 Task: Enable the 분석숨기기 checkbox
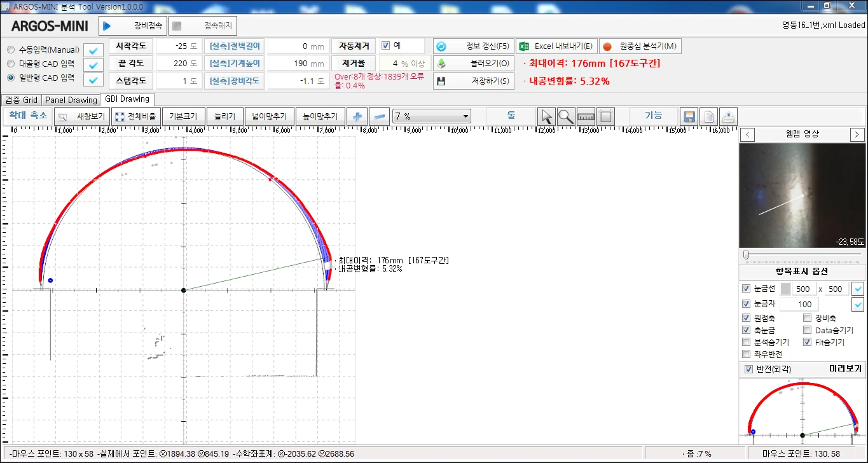tap(747, 342)
